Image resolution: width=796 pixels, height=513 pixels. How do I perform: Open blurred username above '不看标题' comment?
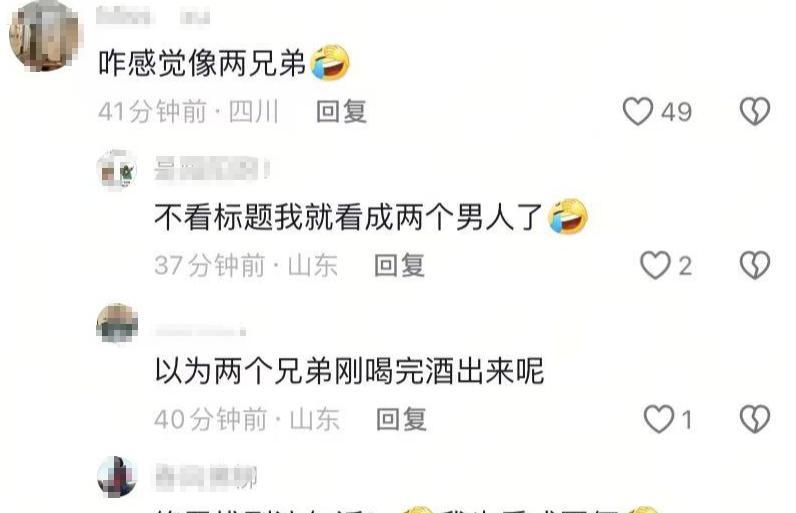tap(212, 169)
